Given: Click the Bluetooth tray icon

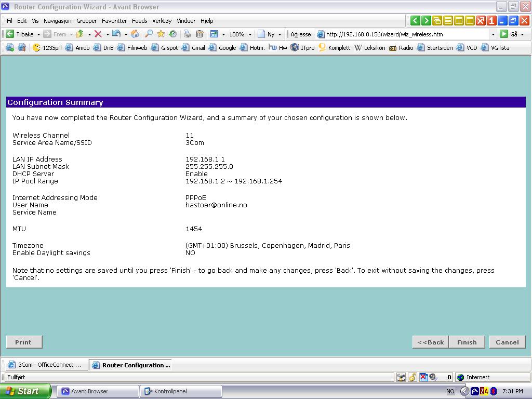Looking at the screenshot, I should tap(494, 391).
